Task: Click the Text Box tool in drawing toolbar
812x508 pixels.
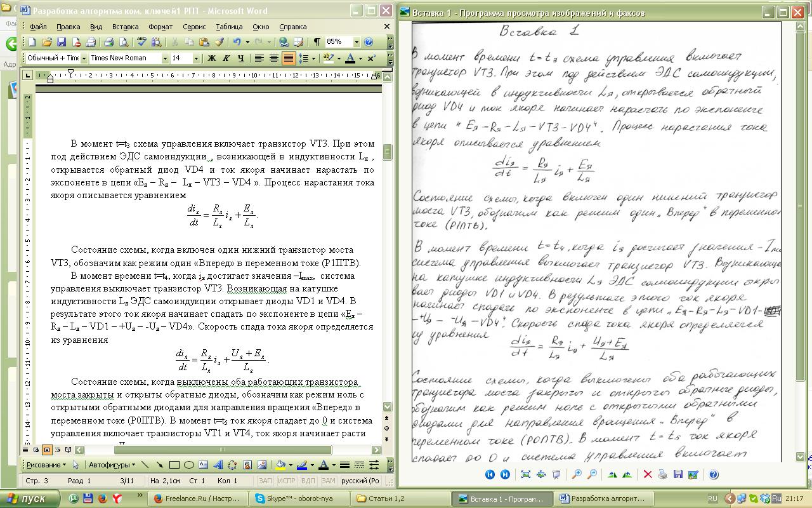Action: [204, 465]
